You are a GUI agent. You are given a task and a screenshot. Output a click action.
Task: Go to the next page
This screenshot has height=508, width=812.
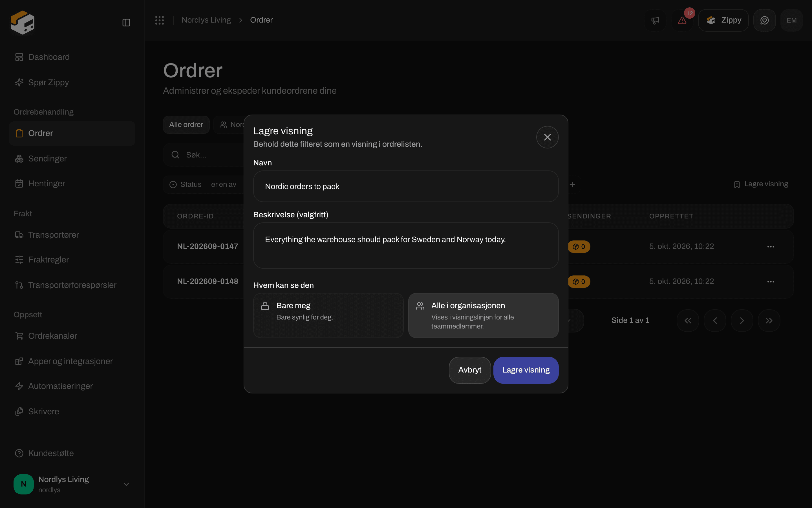742,321
